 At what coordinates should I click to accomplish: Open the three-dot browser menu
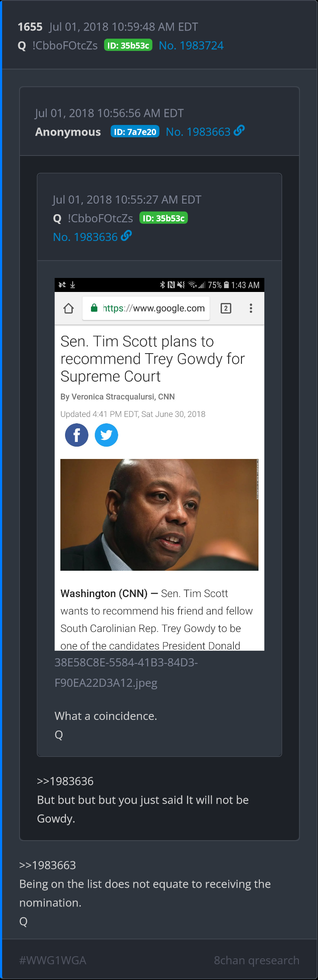pyautogui.click(x=251, y=308)
